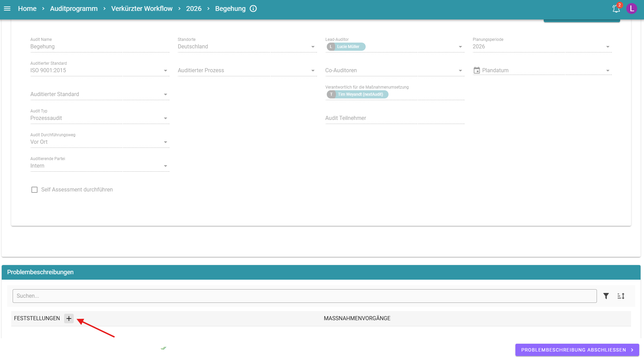Select the Lucie Müller chip

pyautogui.click(x=346, y=47)
